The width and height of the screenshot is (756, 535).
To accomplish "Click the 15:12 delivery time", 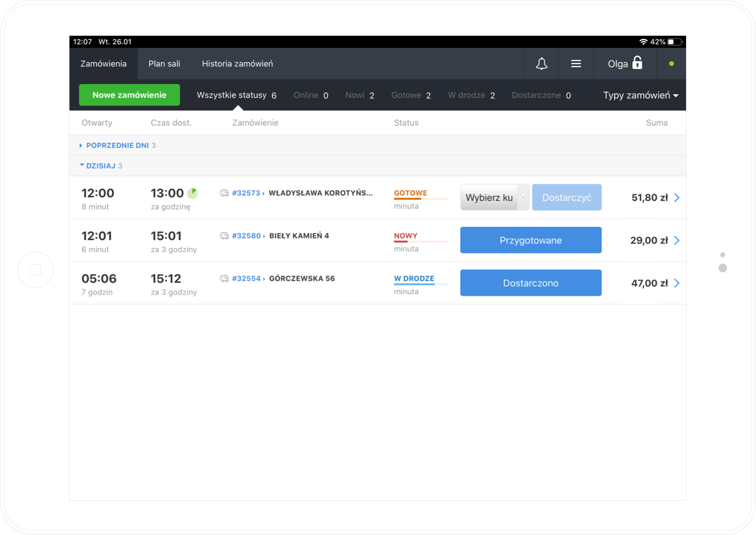I will pos(166,279).
